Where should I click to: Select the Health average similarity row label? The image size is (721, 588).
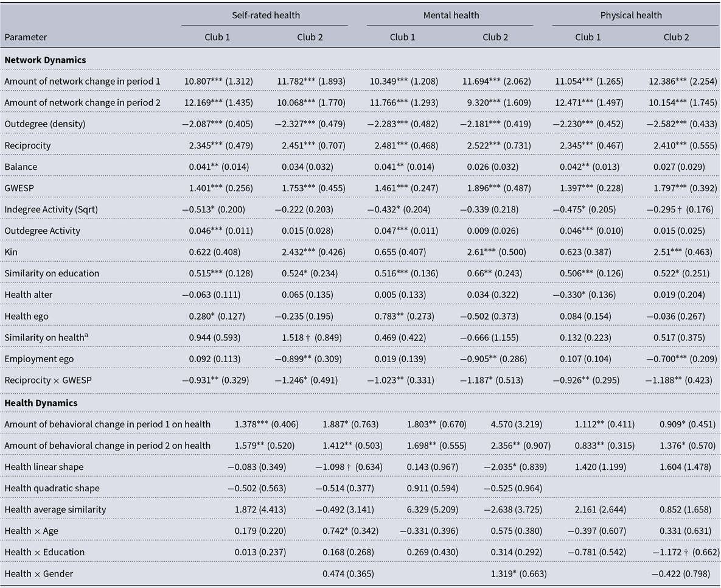54,509
